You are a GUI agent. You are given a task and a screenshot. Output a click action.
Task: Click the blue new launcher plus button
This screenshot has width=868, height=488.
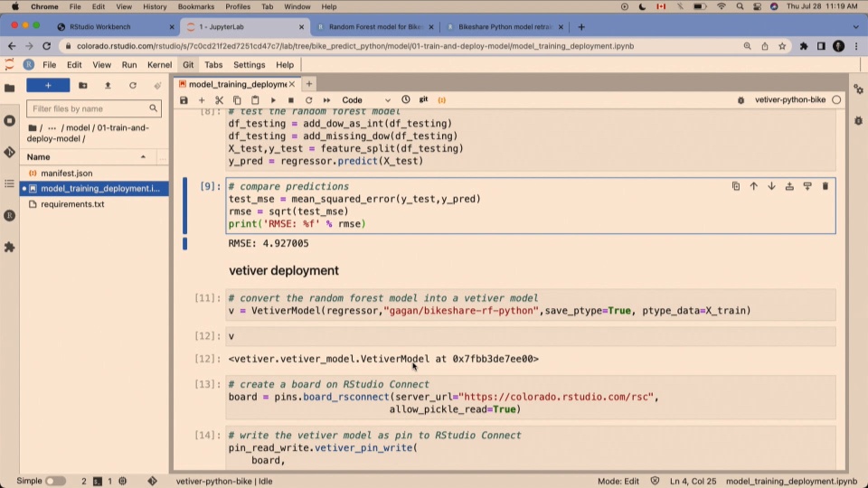click(48, 85)
